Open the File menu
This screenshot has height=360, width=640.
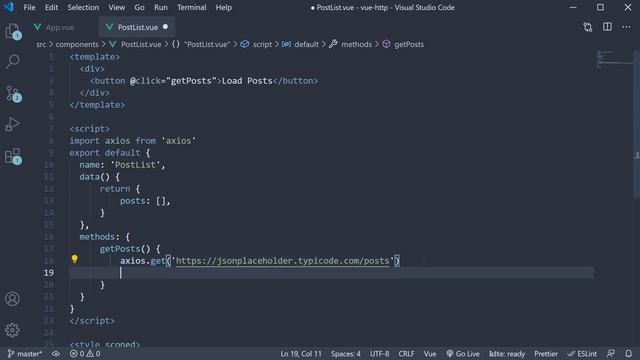pos(29,7)
